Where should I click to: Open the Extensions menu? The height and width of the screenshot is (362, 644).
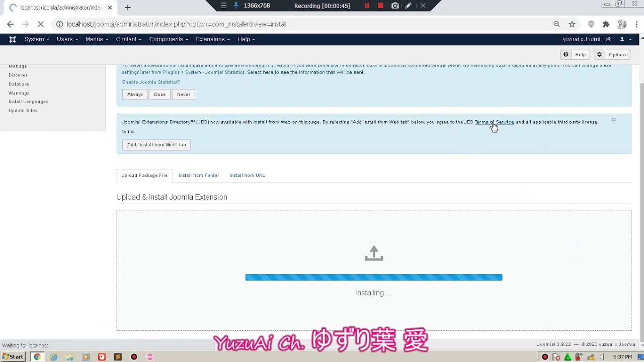pos(213,39)
